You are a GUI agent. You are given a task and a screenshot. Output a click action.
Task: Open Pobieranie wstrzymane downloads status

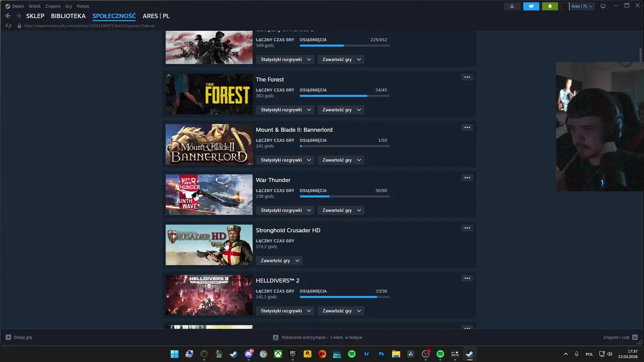point(317,337)
